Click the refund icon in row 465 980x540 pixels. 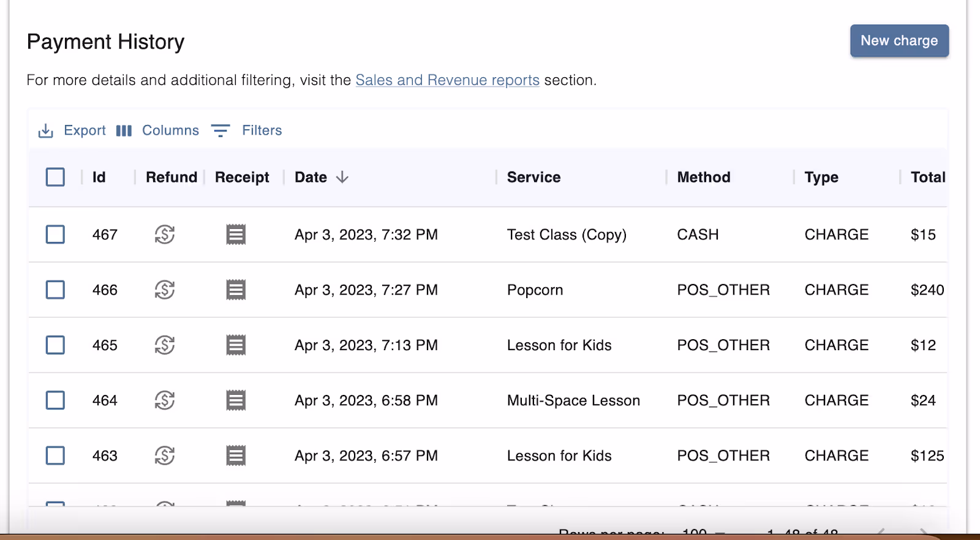coord(165,345)
